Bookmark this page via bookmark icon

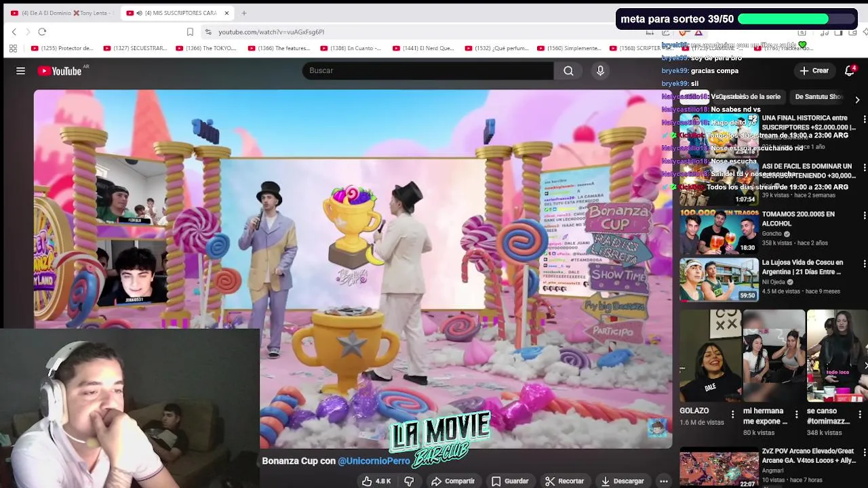pyautogui.click(x=190, y=32)
